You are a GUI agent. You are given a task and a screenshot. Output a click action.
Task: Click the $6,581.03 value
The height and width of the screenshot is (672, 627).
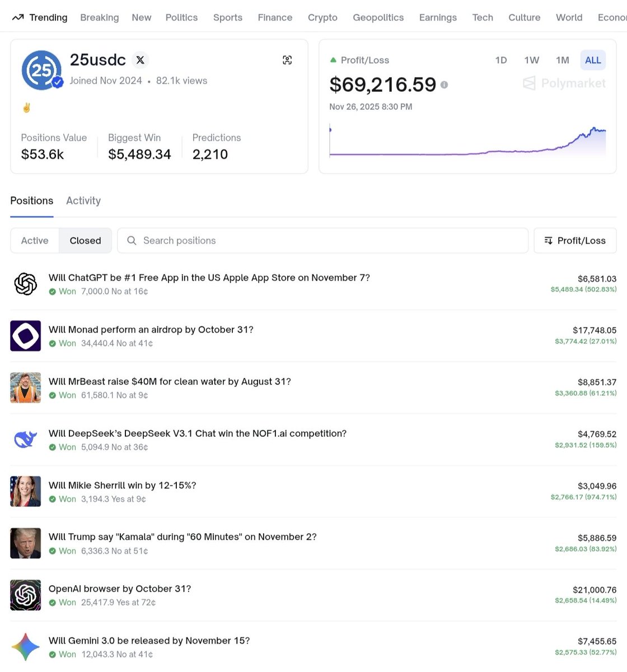pyautogui.click(x=597, y=278)
